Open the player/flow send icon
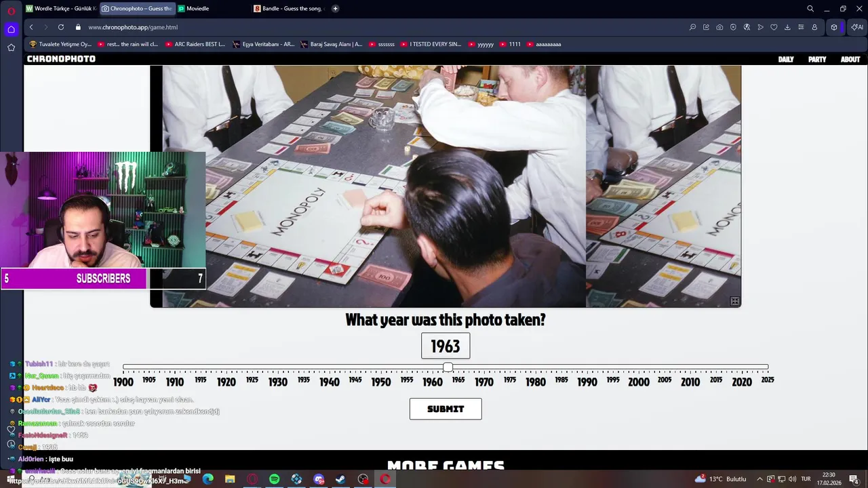 click(760, 27)
